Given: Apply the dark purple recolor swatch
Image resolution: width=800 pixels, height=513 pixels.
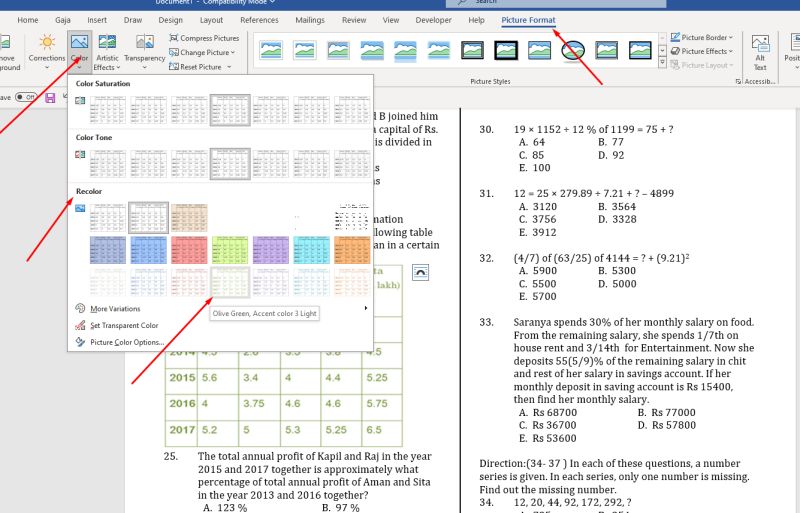Looking at the screenshot, I should [x=270, y=250].
